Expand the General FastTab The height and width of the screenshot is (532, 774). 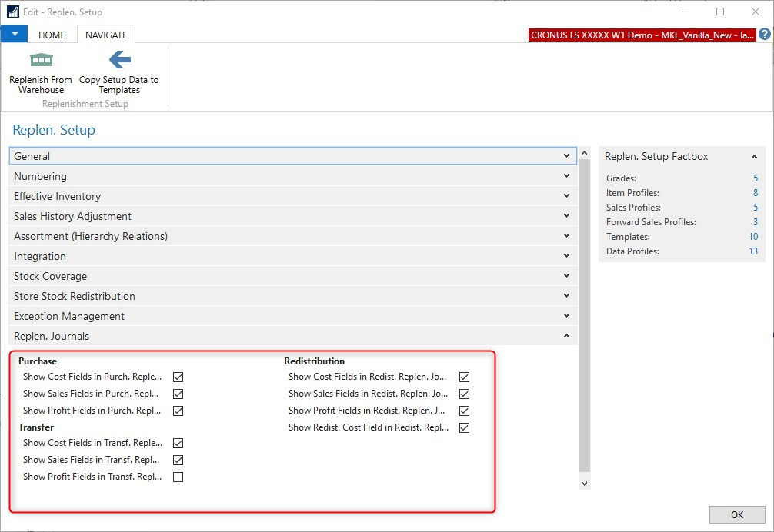(x=566, y=156)
